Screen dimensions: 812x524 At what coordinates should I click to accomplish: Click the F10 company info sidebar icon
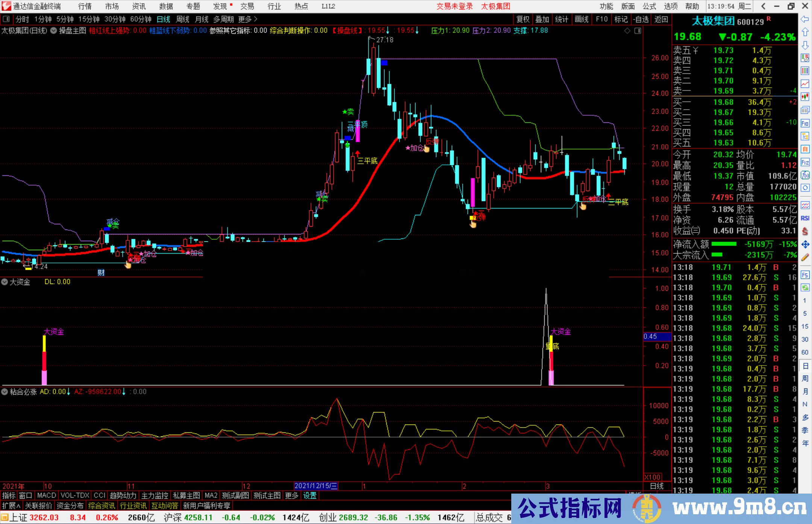(x=805, y=123)
